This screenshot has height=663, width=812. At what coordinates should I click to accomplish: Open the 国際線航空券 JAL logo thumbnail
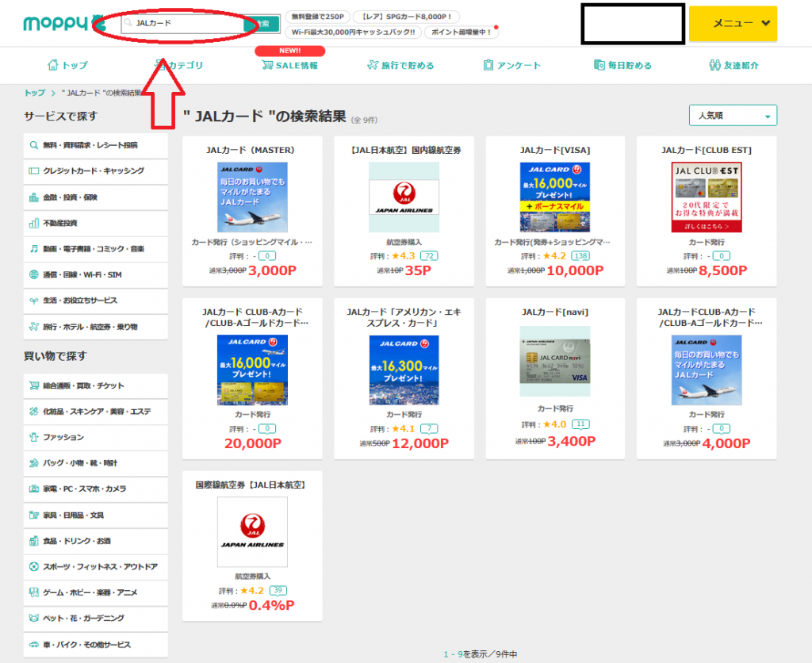252,532
